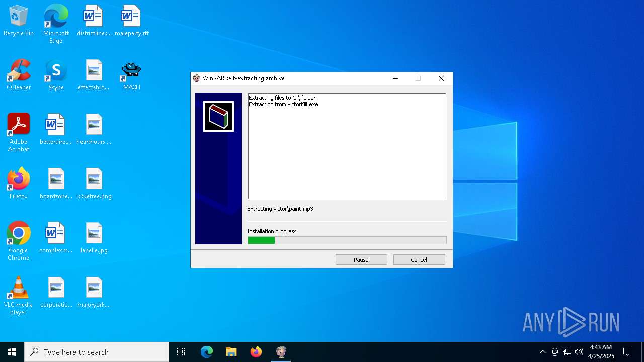
Task: Open File Explorer from the taskbar
Action: coord(231,352)
